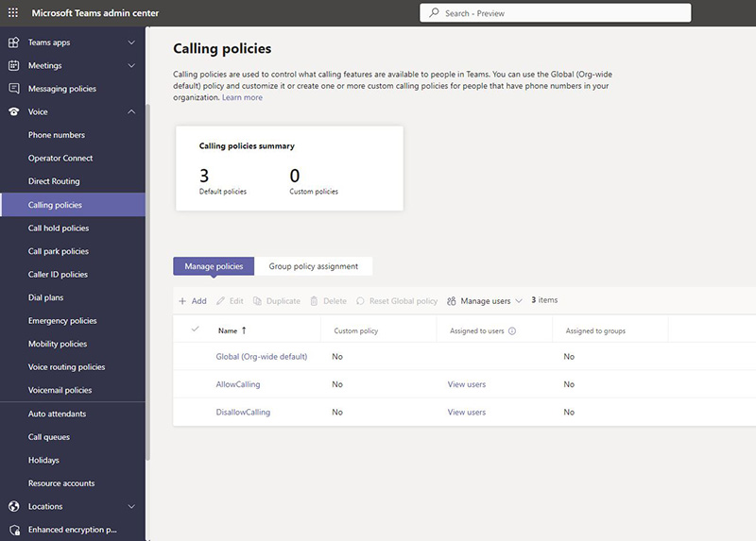Open Caller ID policies

[58, 274]
